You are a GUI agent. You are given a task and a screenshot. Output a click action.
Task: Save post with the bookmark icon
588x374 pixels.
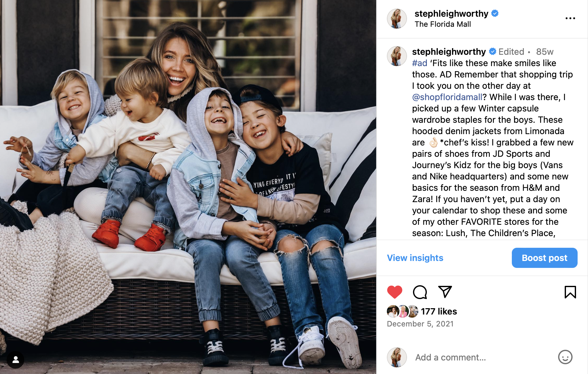[570, 292]
